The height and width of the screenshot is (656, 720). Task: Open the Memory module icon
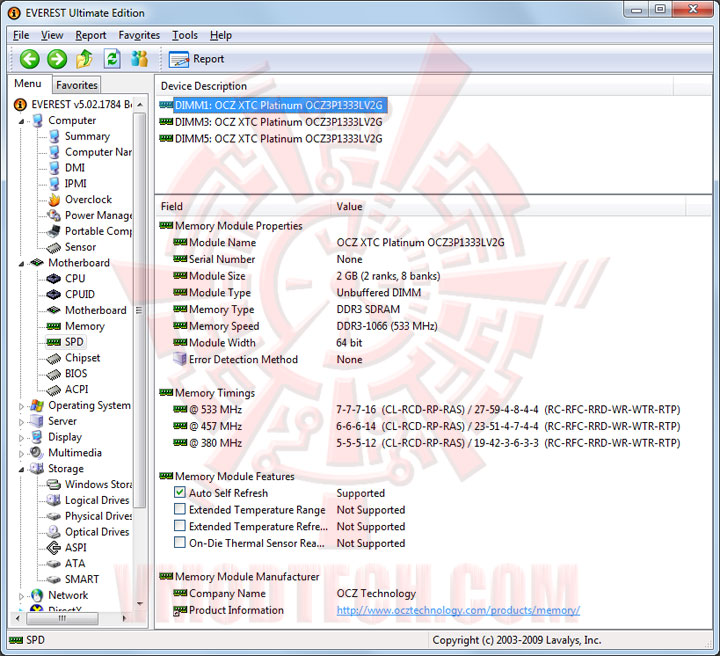tap(54, 326)
